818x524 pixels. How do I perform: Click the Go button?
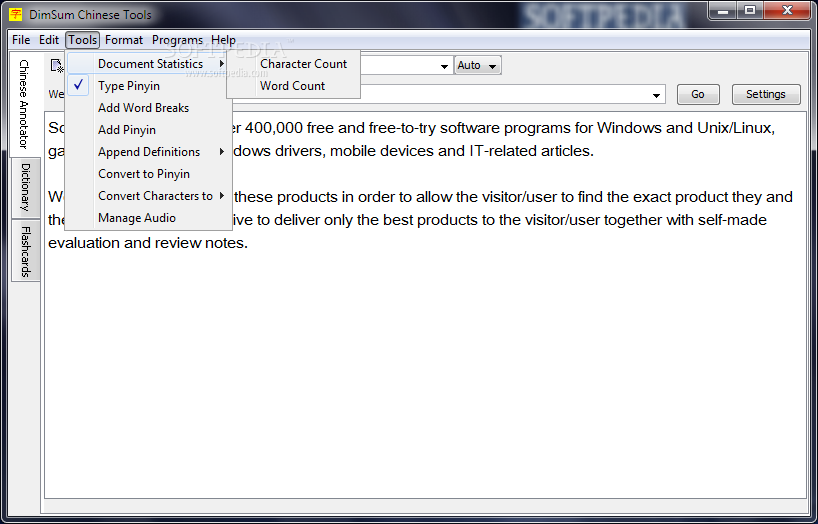(698, 94)
